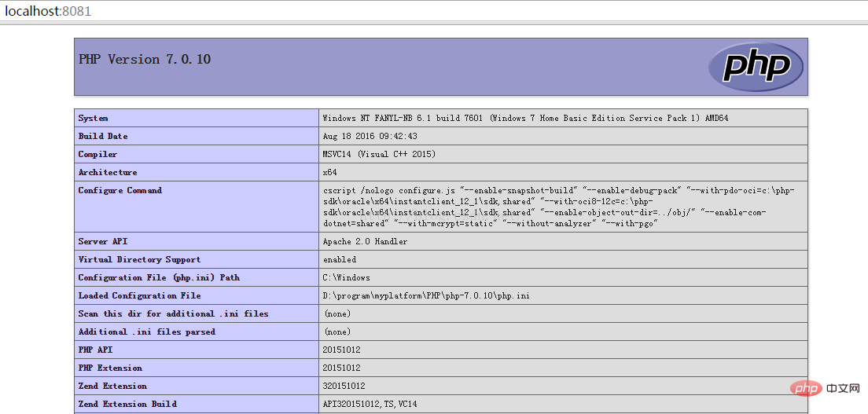Click the C:\Windows configuration path value
This screenshot has height=414, width=868.
click(x=346, y=277)
